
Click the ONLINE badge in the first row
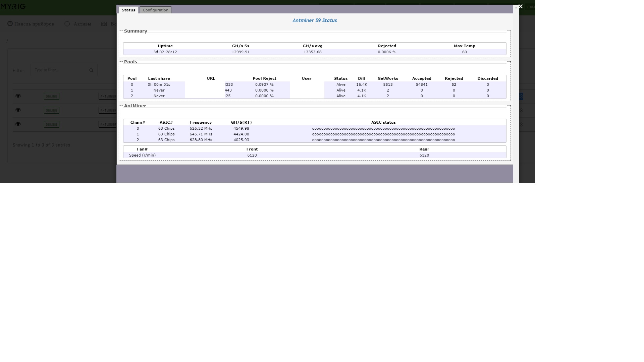pyautogui.click(x=52, y=96)
